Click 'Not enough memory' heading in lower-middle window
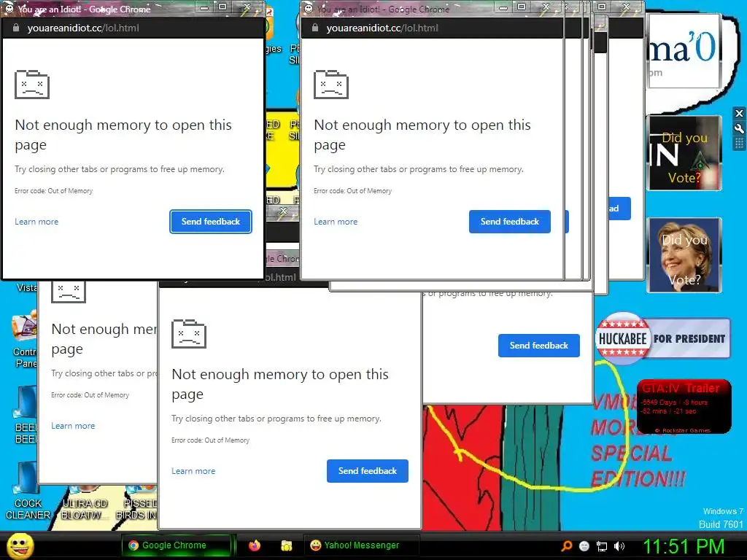The image size is (747, 560). [x=280, y=384]
